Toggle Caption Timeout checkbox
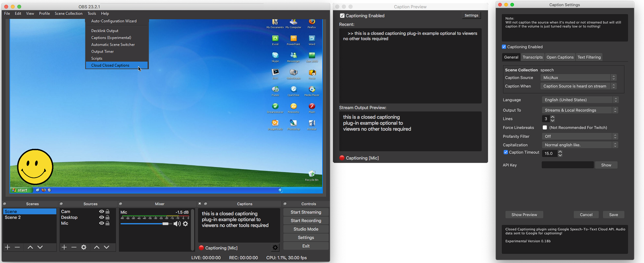Screen dimensions: 644x263 point(506,152)
